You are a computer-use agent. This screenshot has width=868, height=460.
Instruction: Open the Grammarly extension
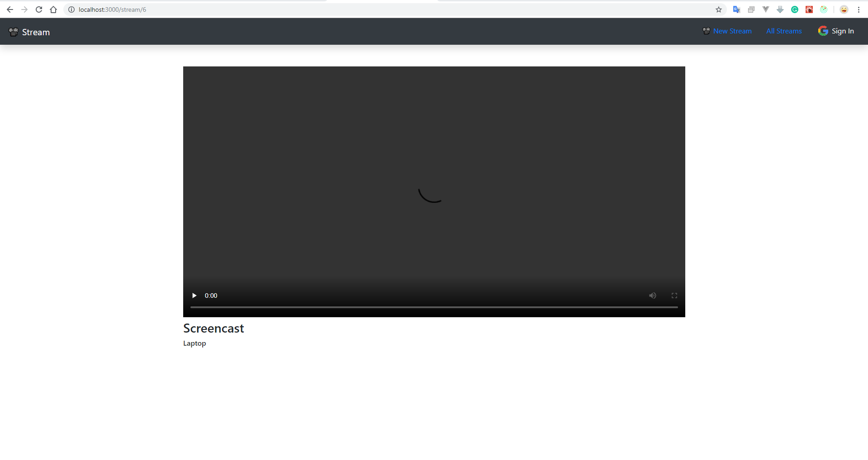click(795, 9)
